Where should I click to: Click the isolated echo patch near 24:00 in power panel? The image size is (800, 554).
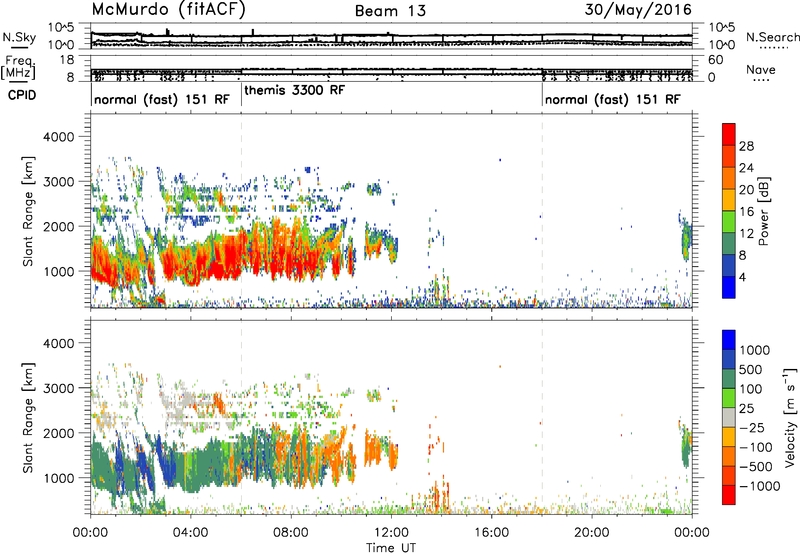pyautogui.click(x=685, y=237)
